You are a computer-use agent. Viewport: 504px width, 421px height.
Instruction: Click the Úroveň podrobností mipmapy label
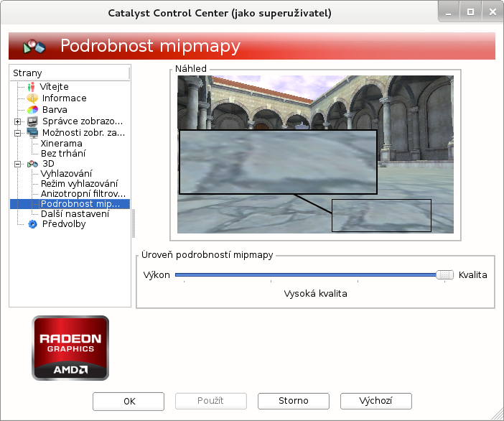(x=207, y=255)
